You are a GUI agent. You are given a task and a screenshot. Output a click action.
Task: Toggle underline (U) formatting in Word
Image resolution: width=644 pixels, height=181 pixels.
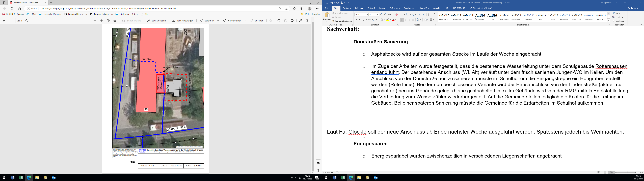[363, 20]
